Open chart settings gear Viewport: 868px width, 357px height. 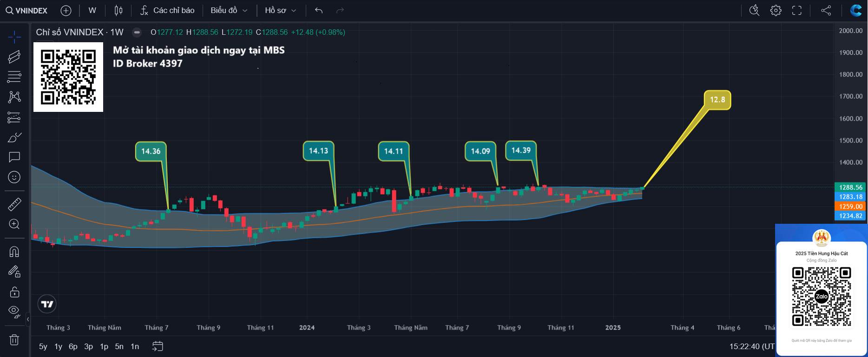point(776,10)
